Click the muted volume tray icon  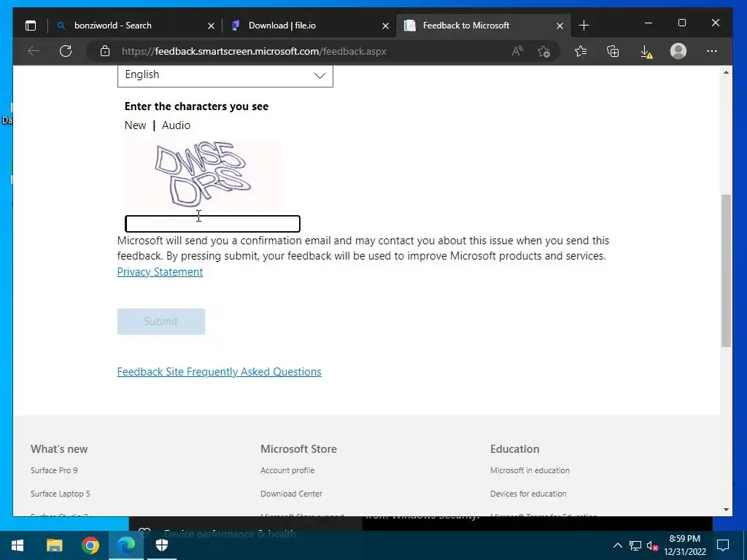point(652,545)
